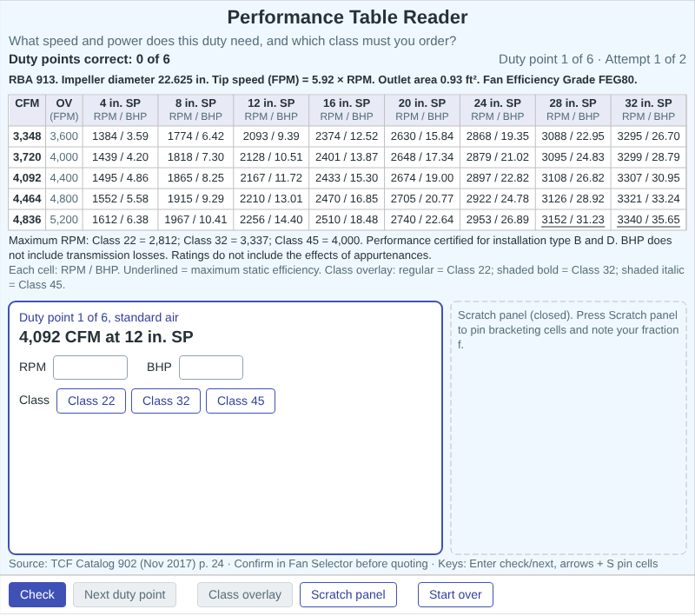695x616 pixels.
Task: Click the OV (FPM) column header
Action: click(63, 109)
